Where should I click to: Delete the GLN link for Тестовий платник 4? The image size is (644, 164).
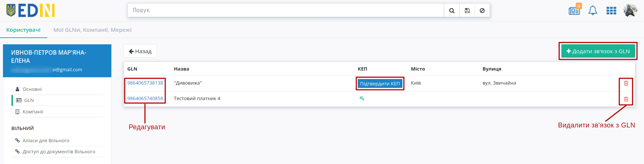pos(626,99)
